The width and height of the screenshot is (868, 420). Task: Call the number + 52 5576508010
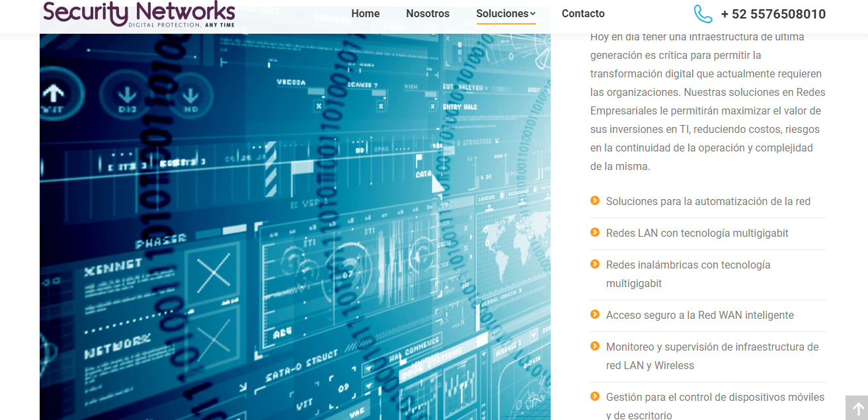(x=773, y=14)
